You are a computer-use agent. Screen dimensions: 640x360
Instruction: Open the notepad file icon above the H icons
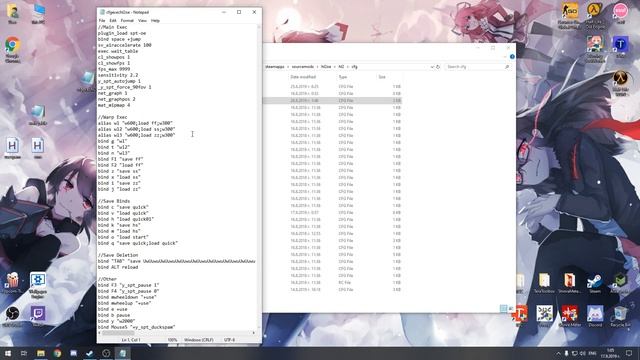[x=38, y=113]
